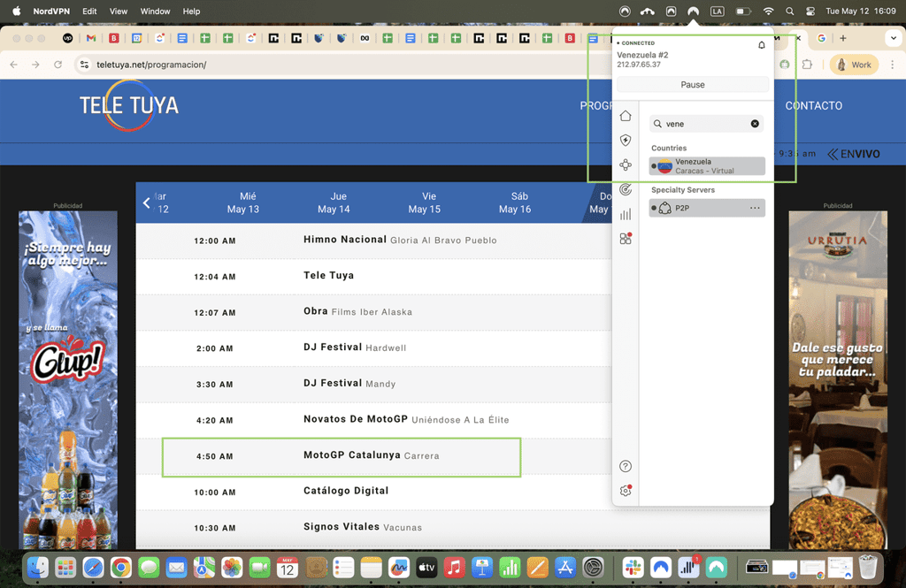Open NordVPN settings gear
This screenshot has width=906, height=588.
[626, 491]
